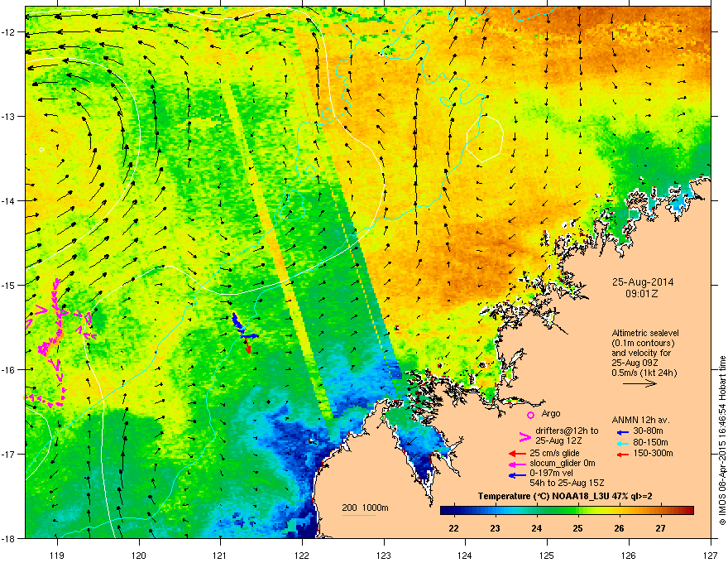This screenshot has width=728, height=563.
Task: Click longitude axis label 119
Action: tap(57, 555)
